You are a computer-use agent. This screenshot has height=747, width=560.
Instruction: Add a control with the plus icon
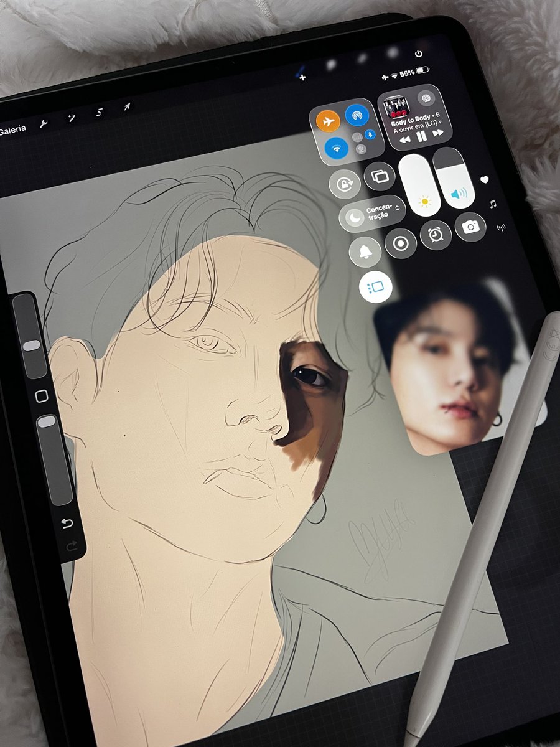(302, 77)
